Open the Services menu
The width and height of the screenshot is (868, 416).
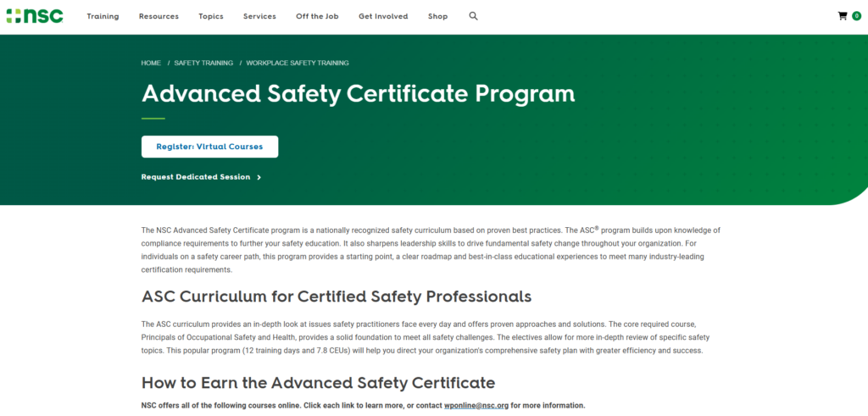(x=259, y=17)
